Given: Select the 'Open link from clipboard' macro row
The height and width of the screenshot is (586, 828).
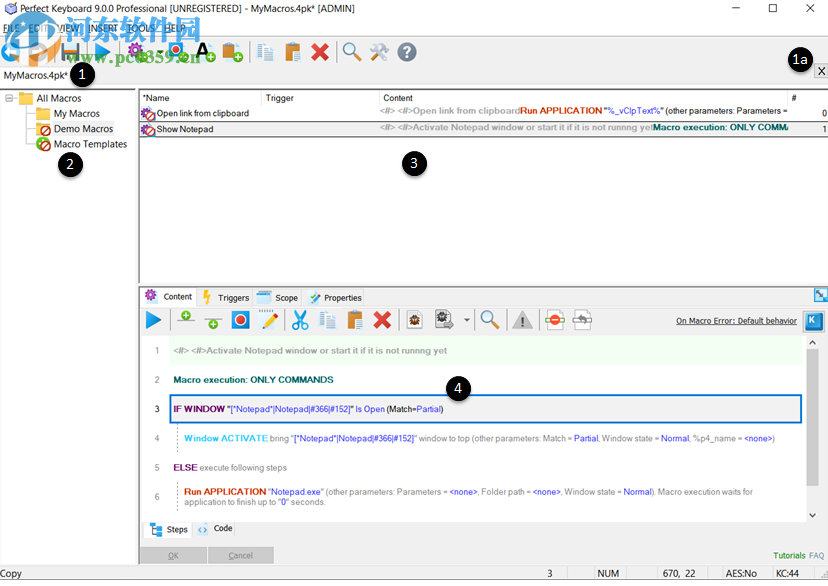Looking at the screenshot, I should click(483, 113).
